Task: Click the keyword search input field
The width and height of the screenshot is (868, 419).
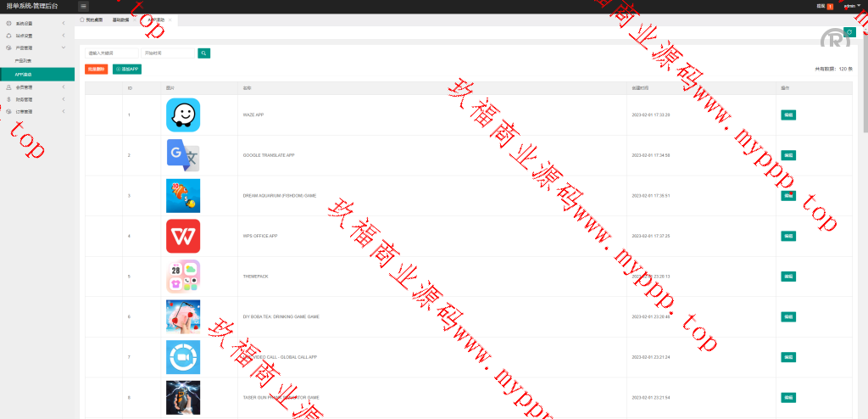Action: [x=111, y=53]
